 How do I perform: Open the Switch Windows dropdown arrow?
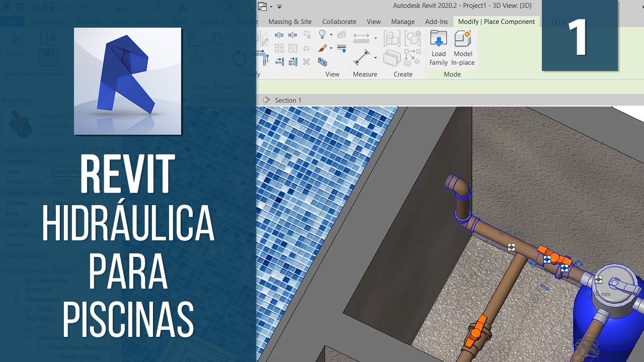[271, 7]
